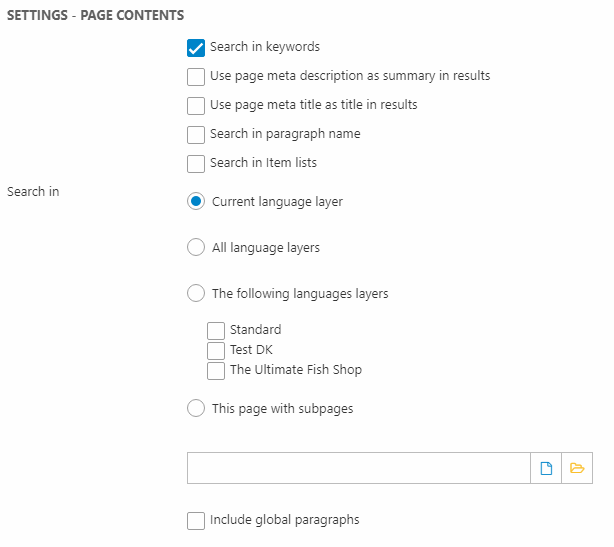Select This page with subpages radio

(x=196, y=409)
